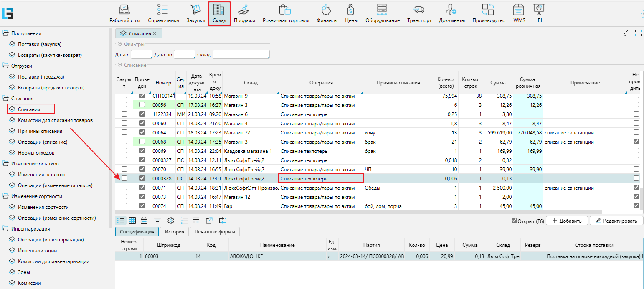Image resolution: width=644 pixels, height=289 pixels.
Task: Click the WMS icon in top toolbar
Action: pyautogui.click(x=519, y=13)
